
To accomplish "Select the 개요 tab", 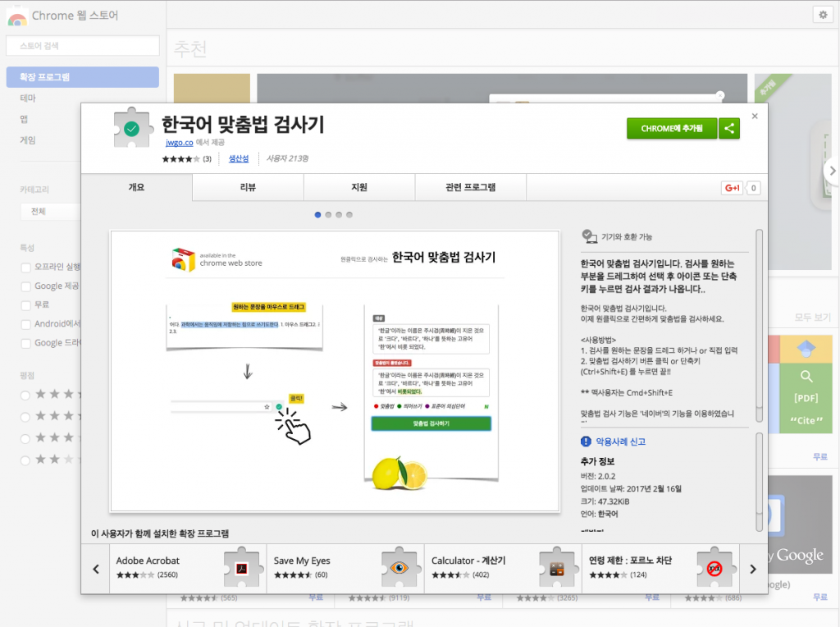I will tap(137, 187).
